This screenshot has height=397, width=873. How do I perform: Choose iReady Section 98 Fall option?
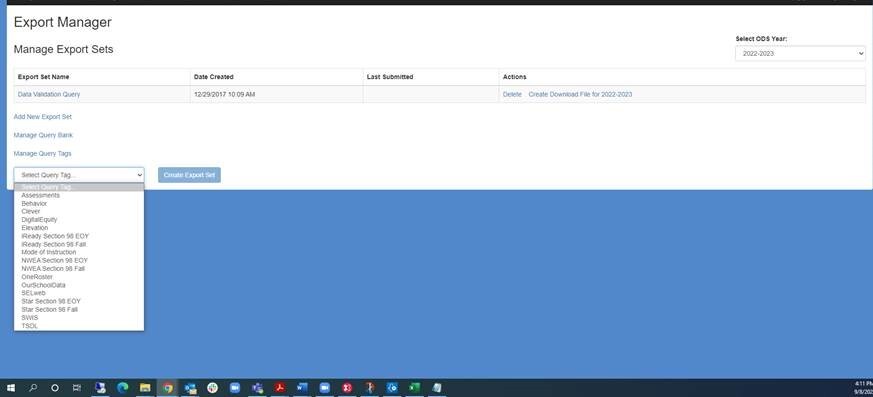(x=79, y=244)
